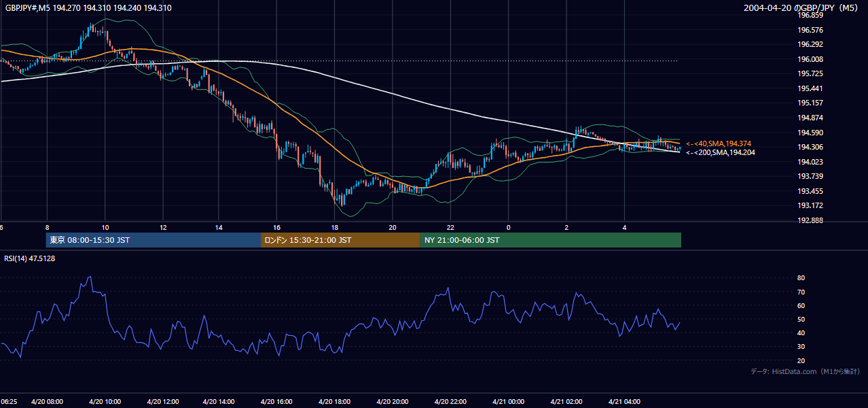Click hour label 16 under the price chart

pos(277,226)
